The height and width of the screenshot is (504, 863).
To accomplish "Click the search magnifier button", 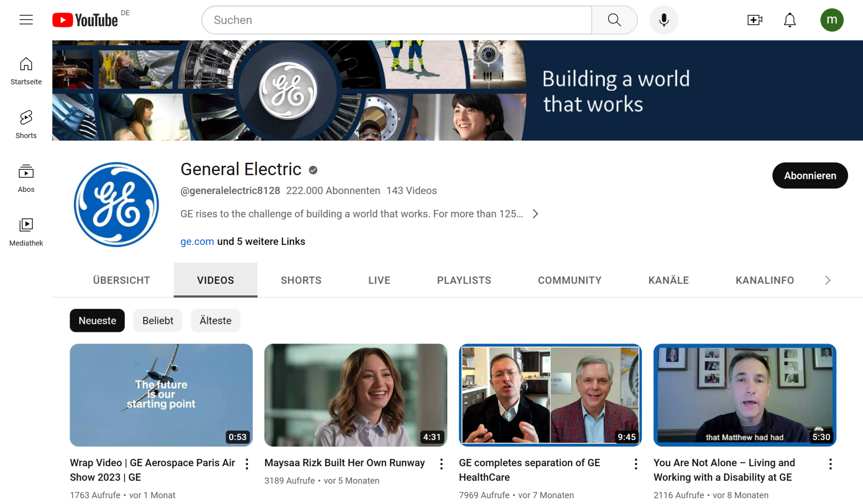I will click(614, 20).
